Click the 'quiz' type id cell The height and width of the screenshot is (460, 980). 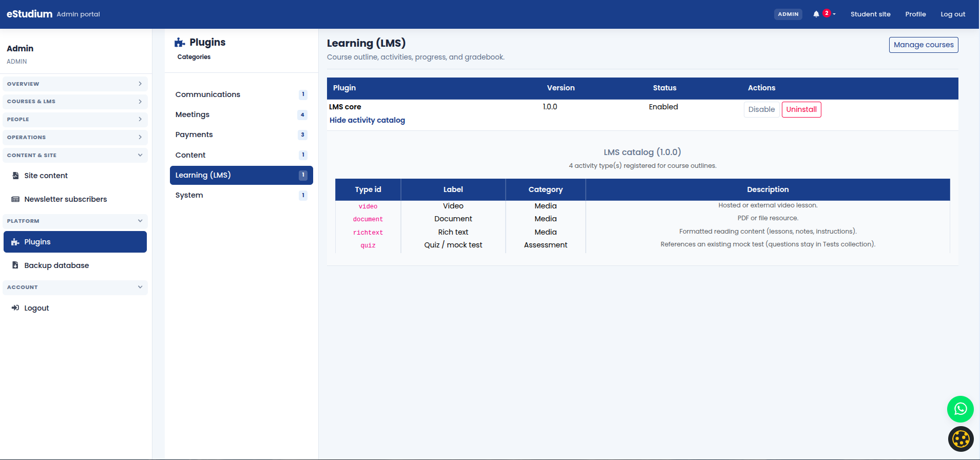(368, 245)
